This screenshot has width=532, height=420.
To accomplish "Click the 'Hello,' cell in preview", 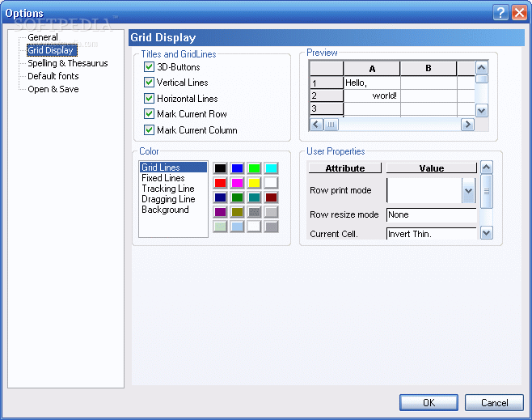I will 372,83.
